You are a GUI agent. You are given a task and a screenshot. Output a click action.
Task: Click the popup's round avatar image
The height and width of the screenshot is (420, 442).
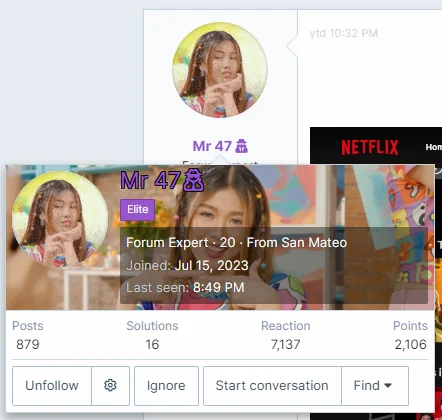click(x=60, y=219)
